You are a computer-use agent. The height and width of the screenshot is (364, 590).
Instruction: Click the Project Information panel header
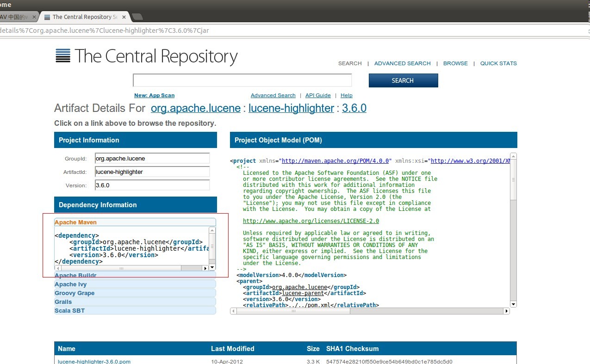(136, 140)
